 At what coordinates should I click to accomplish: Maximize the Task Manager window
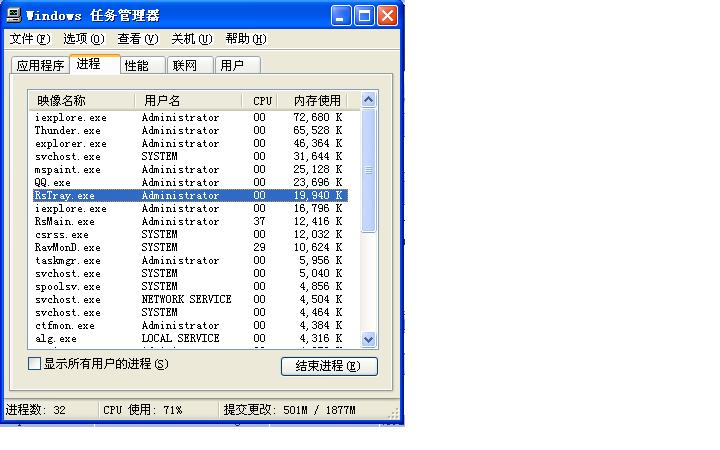pos(365,16)
